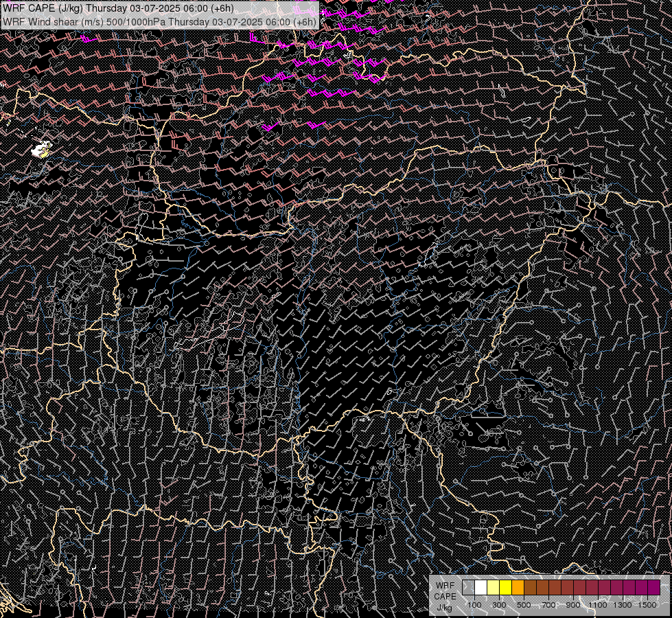Click the WRF CAPE (J/kg) title line
672x618 pixels.
pyautogui.click(x=118, y=8)
